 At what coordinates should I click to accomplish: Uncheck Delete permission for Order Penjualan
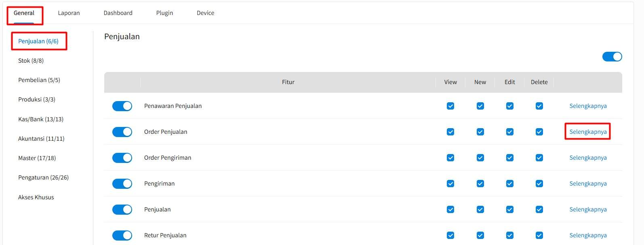pos(539,132)
